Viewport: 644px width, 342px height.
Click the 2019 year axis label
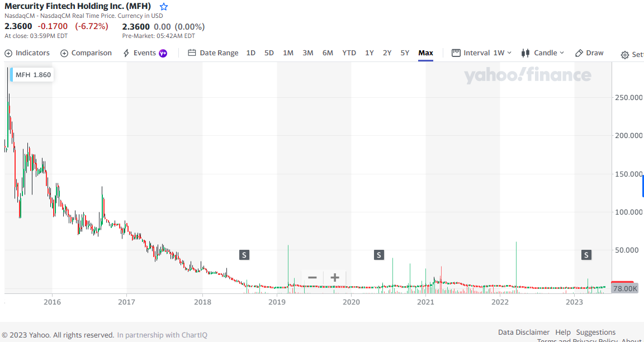click(x=277, y=302)
